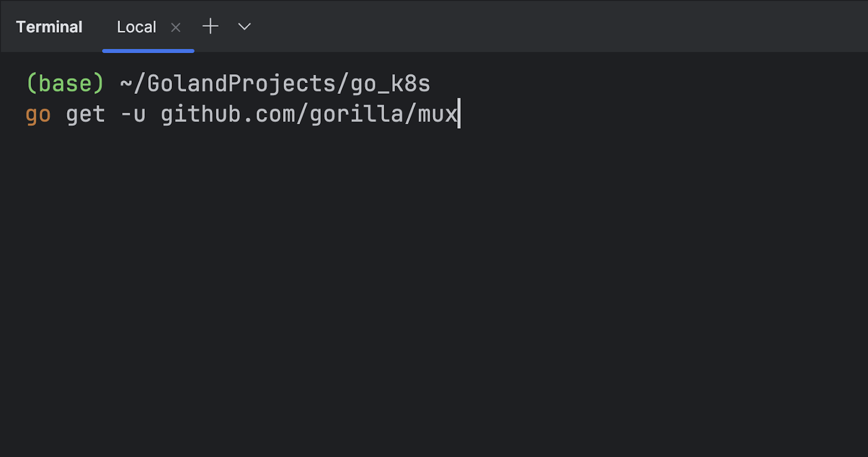Click the -u flag in command
The image size is (868, 457).
click(133, 115)
